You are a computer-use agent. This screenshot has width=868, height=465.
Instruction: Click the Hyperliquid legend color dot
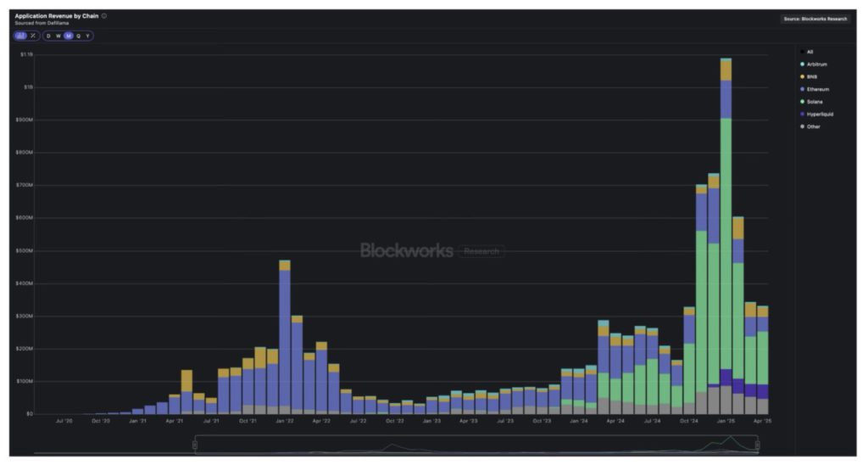tap(802, 114)
